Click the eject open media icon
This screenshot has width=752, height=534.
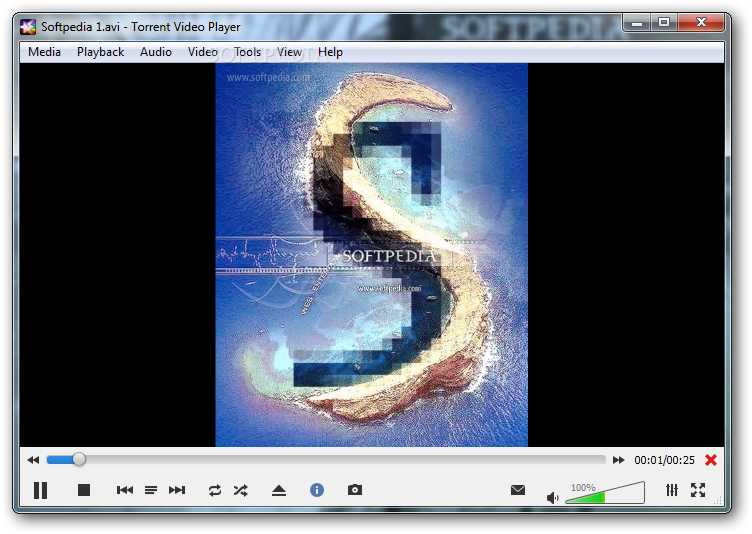pyautogui.click(x=279, y=490)
